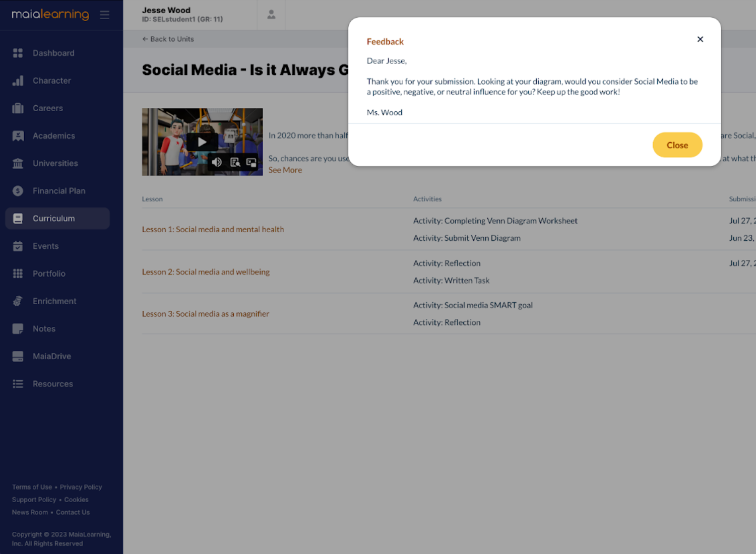
Task: Select Curriculum in the navigation menu
Action: pos(54,218)
